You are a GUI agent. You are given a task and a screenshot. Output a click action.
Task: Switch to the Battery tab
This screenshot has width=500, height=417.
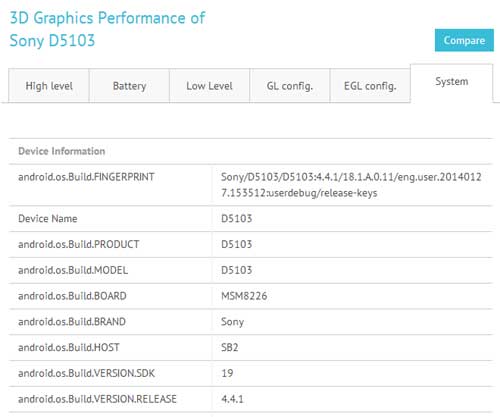pyautogui.click(x=129, y=86)
